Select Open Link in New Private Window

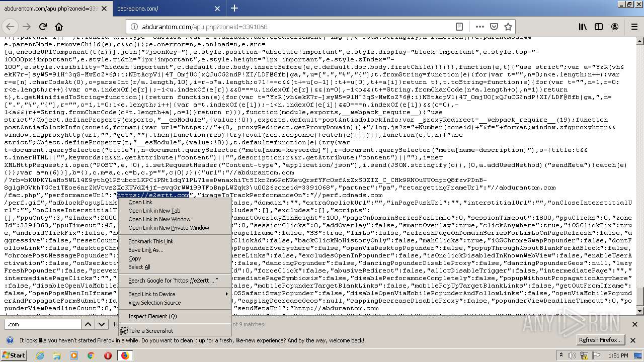tap(175, 228)
